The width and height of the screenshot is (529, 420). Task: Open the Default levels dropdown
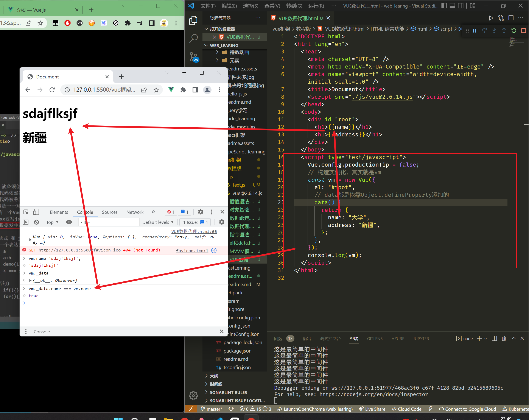pos(158,222)
